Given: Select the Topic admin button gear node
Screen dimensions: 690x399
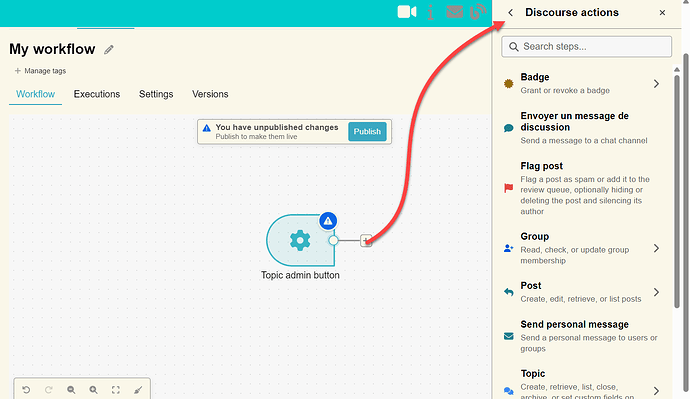Looking at the screenshot, I should [x=300, y=240].
